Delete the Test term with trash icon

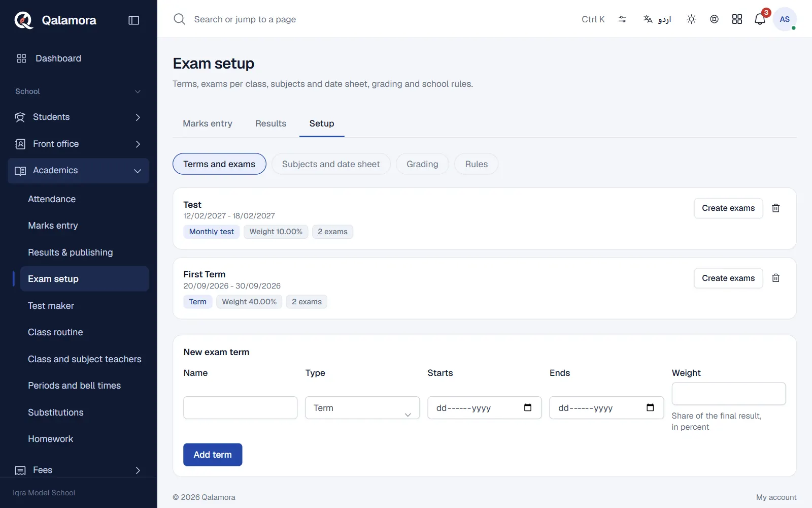coord(776,208)
